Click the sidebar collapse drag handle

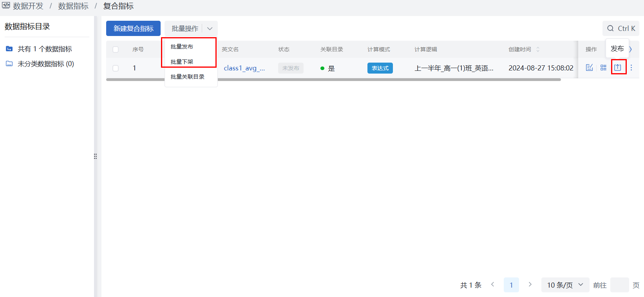(x=95, y=156)
